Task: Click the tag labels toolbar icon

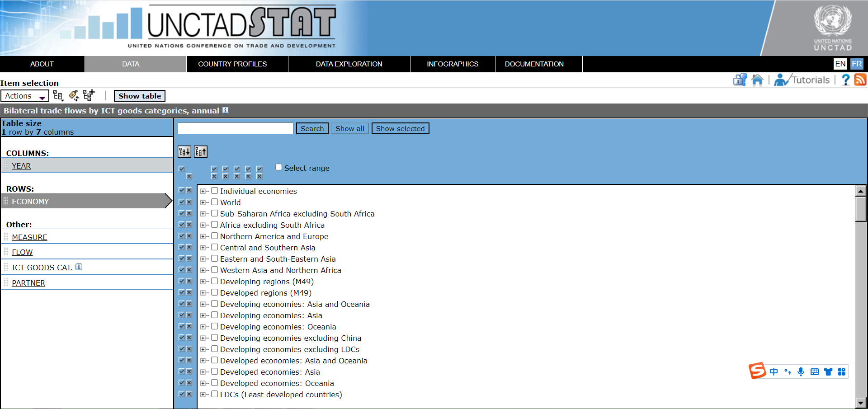Action: coord(74,95)
